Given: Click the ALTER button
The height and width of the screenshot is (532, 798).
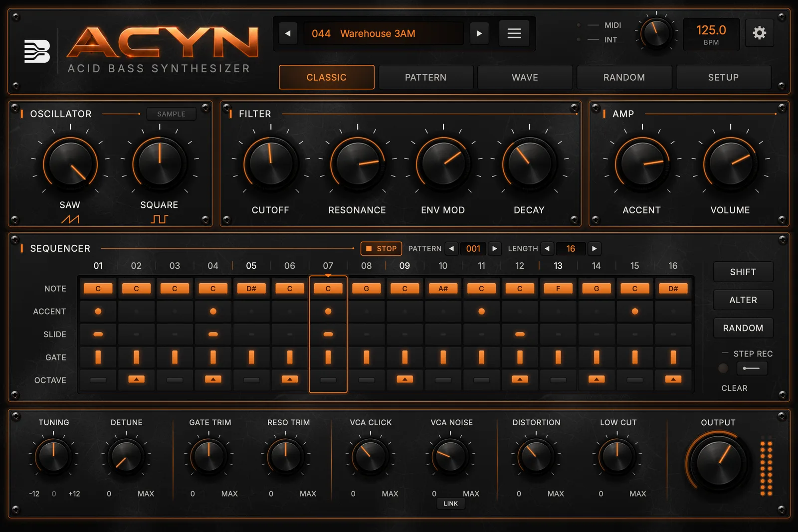Looking at the screenshot, I should (x=743, y=300).
